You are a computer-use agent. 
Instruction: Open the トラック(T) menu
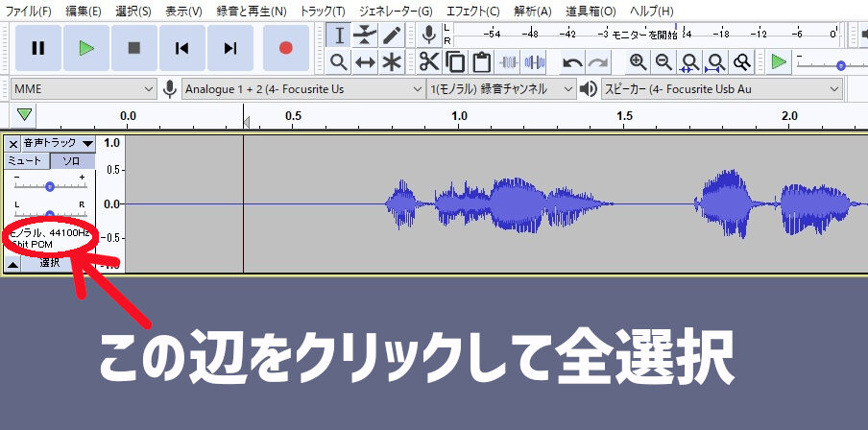click(323, 11)
